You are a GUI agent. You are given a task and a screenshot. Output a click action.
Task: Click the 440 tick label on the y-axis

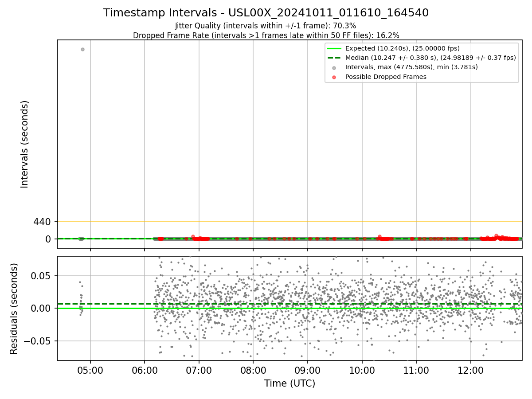[x=42, y=222]
